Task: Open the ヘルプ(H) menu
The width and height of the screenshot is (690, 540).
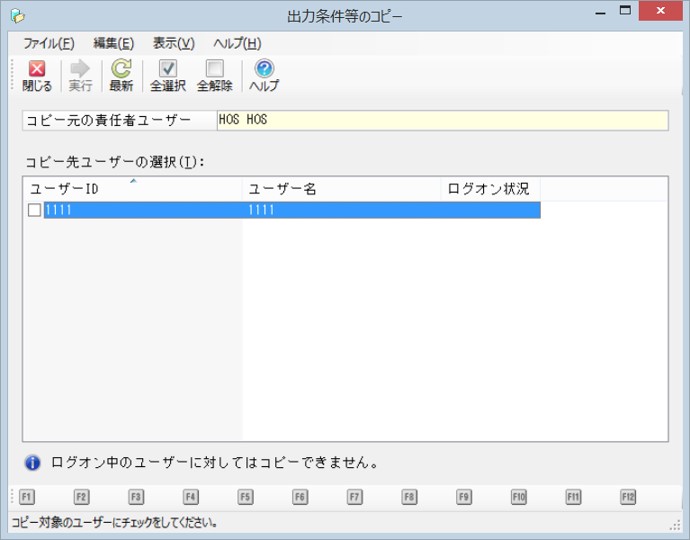Action: (x=237, y=44)
